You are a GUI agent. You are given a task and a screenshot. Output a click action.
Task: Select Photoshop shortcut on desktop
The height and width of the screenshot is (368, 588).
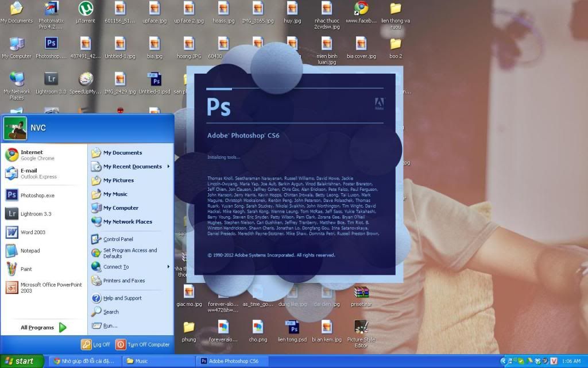(51, 48)
